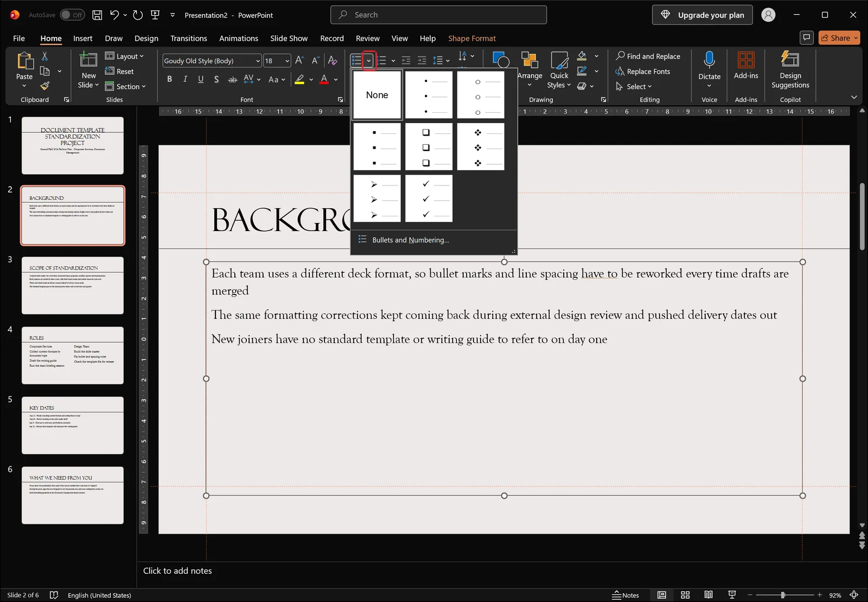The height and width of the screenshot is (602, 868).
Task: Toggle Italic formatting
Action: point(185,79)
